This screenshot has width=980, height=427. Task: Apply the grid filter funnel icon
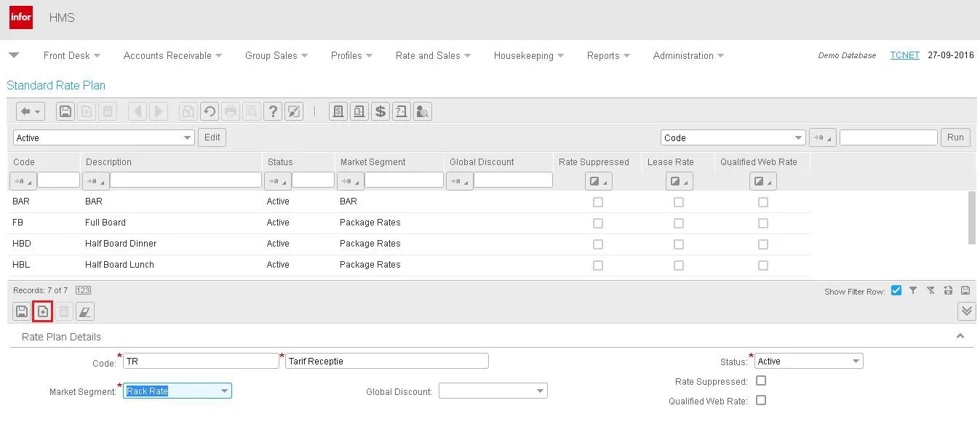(913, 290)
